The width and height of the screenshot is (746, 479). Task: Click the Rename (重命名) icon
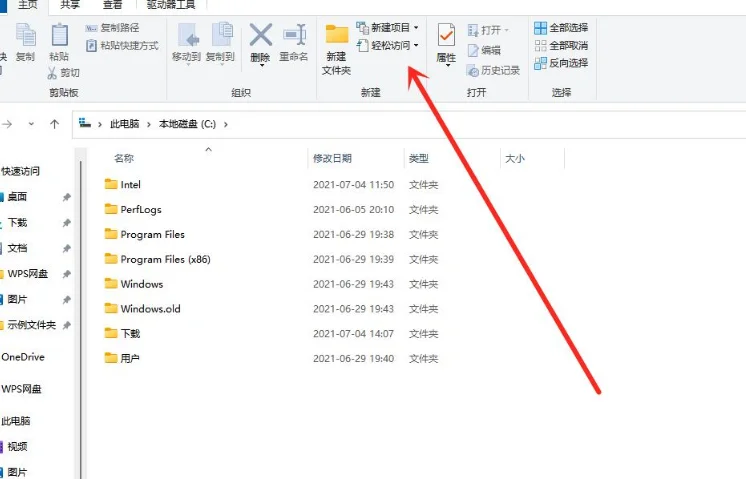pyautogui.click(x=294, y=37)
